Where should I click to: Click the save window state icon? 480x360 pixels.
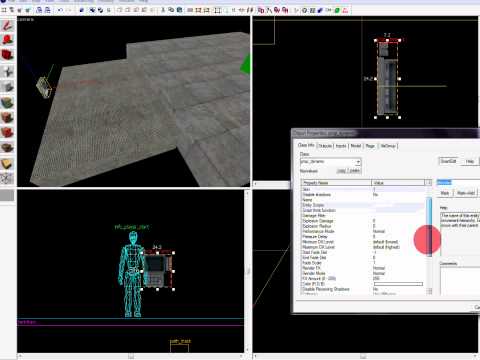click(47, 10)
